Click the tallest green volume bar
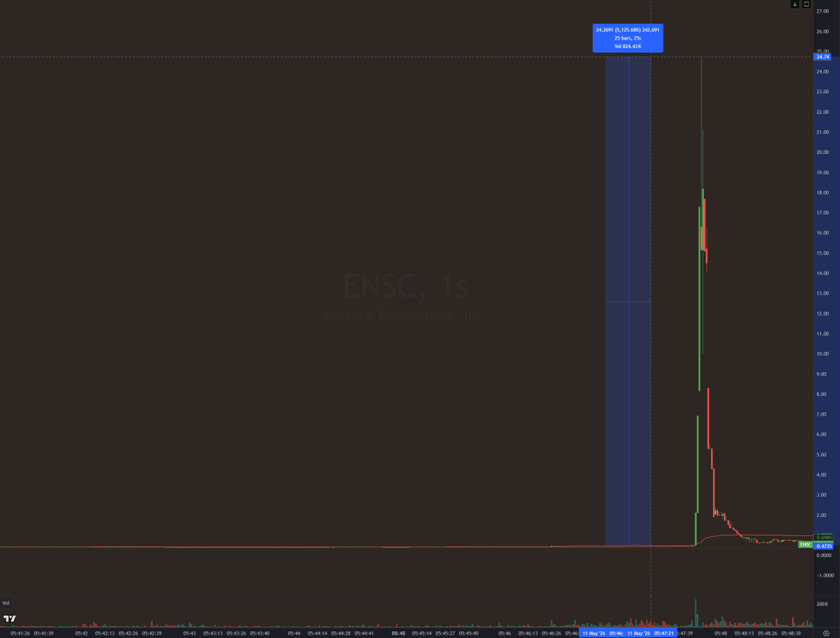This screenshot has width=840, height=638. point(696,613)
